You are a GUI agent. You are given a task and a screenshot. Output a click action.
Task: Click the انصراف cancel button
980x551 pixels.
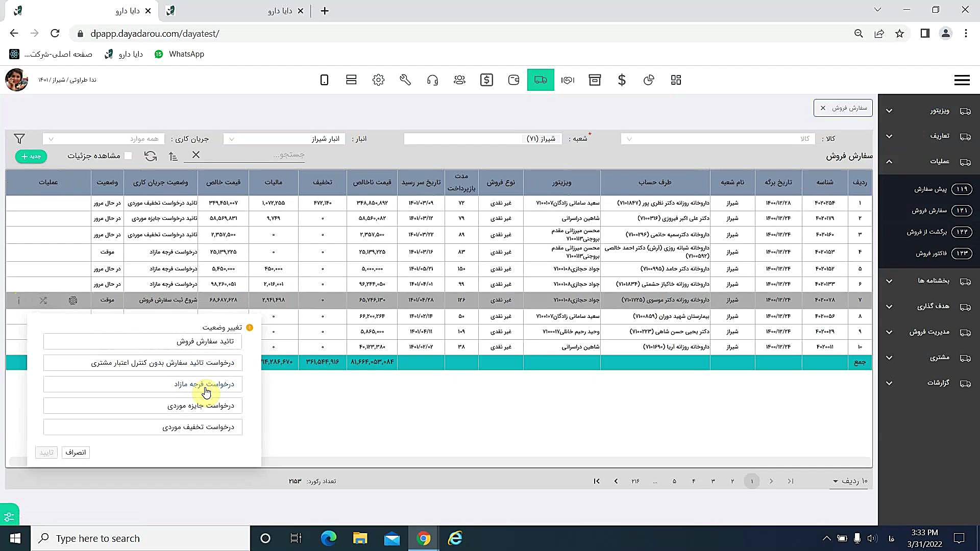coord(76,453)
